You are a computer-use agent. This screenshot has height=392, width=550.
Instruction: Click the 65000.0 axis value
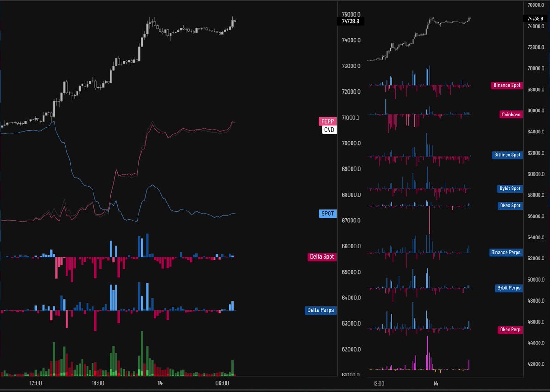[351, 272]
